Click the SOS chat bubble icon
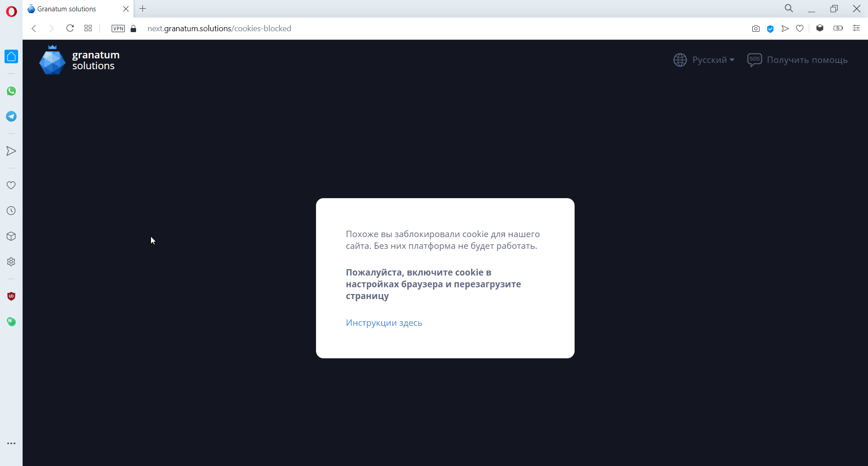This screenshot has height=466, width=868. 755,60
